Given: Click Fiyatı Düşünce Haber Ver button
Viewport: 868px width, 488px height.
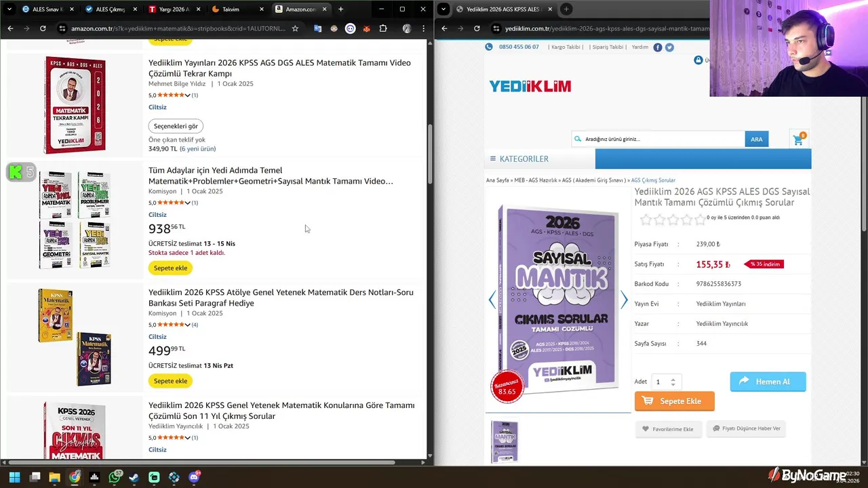Looking at the screenshot, I should [x=746, y=428].
